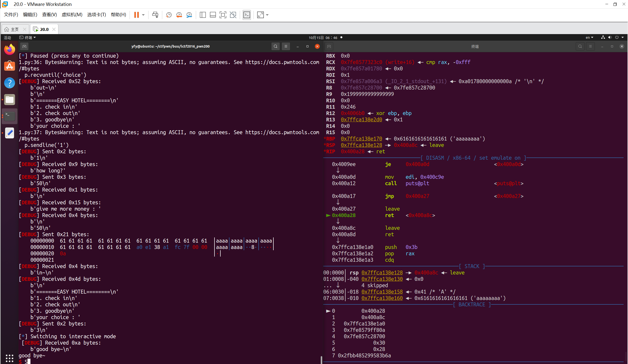
Task: Take a snapshot of the virtual machine
Action: 169,15
